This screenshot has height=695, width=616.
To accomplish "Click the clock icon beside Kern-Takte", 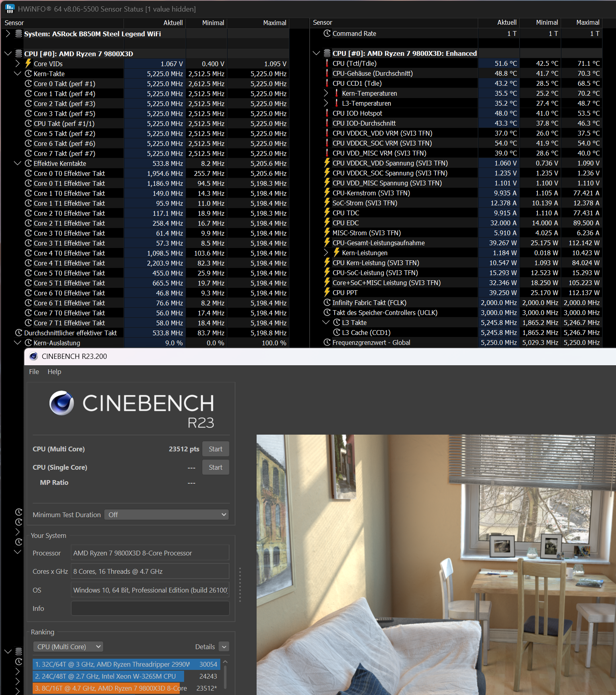I will coord(28,73).
